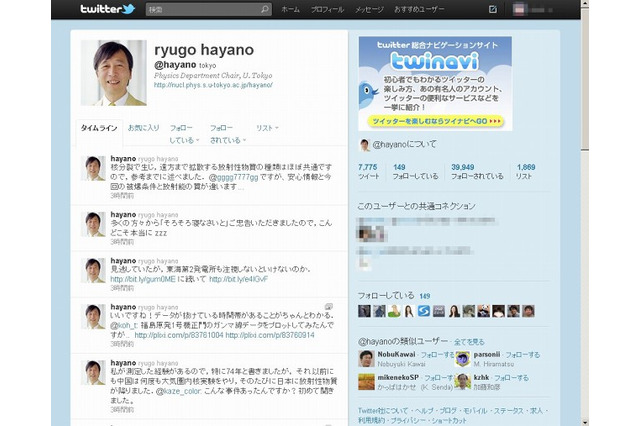The height and width of the screenshot is (426, 640).
Task: Click the search magnifier icon
Action: [265, 9]
